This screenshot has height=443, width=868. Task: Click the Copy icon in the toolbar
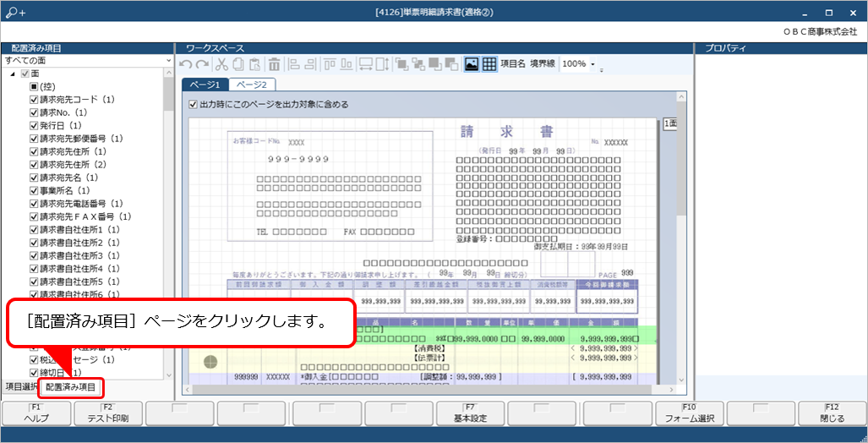[x=238, y=64]
